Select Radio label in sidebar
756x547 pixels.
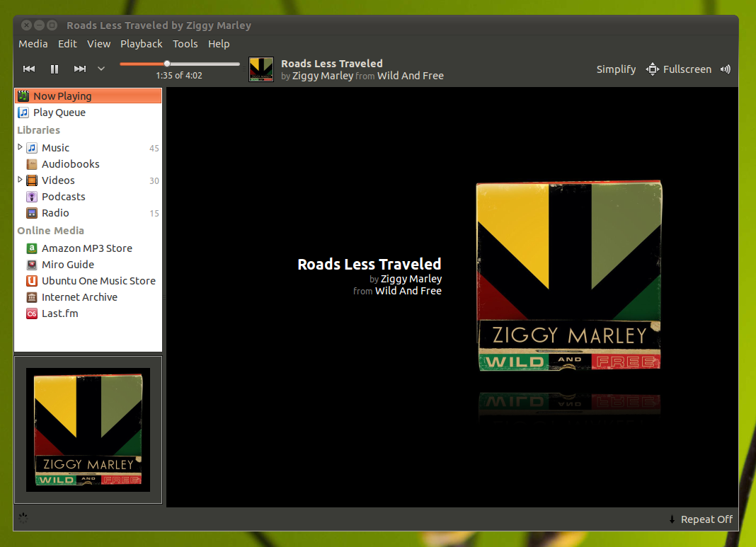(x=55, y=213)
